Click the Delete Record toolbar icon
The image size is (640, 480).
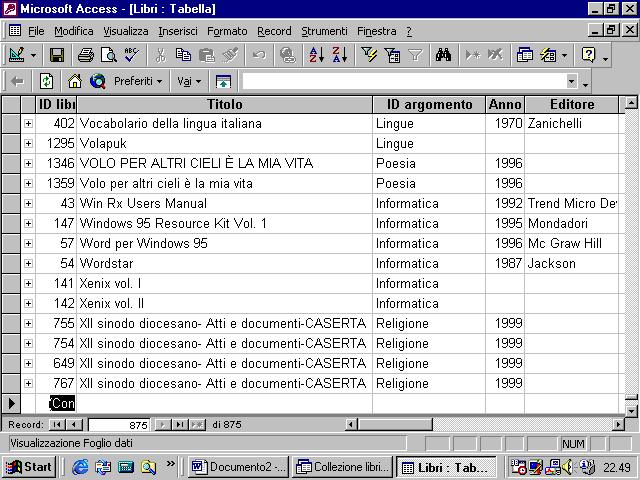pos(496,55)
